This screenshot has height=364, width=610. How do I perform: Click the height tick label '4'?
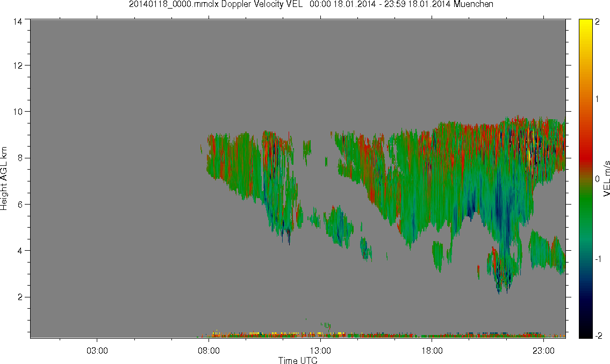[19, 251]
